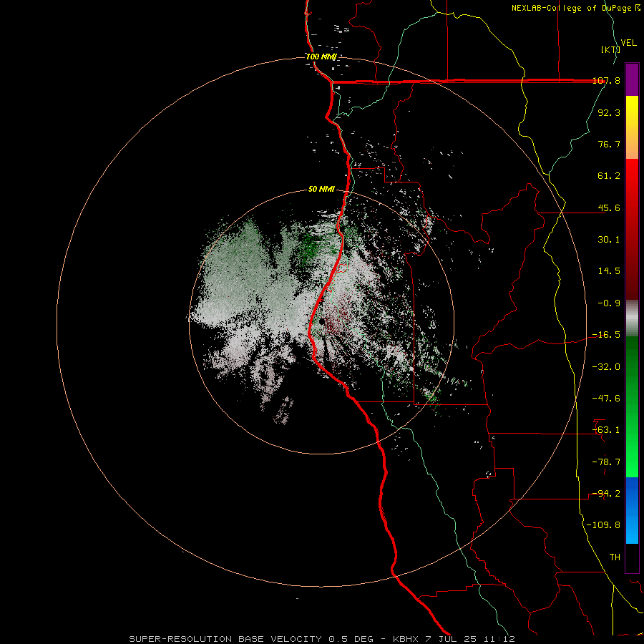Select the 61.2 legend value

click(x=609, y=176)
